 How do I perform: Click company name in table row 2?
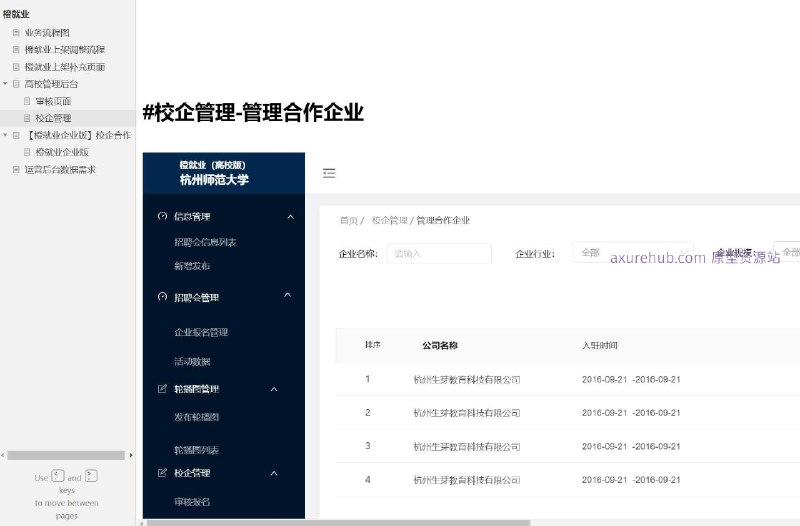[x=467, y=413]
